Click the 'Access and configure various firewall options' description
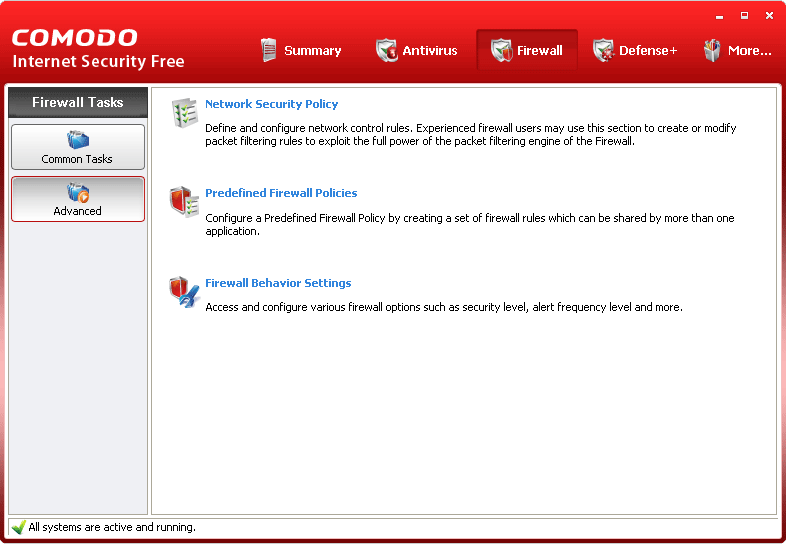The width and height of the screenshot is (786, 544). (x=444, y=307)
